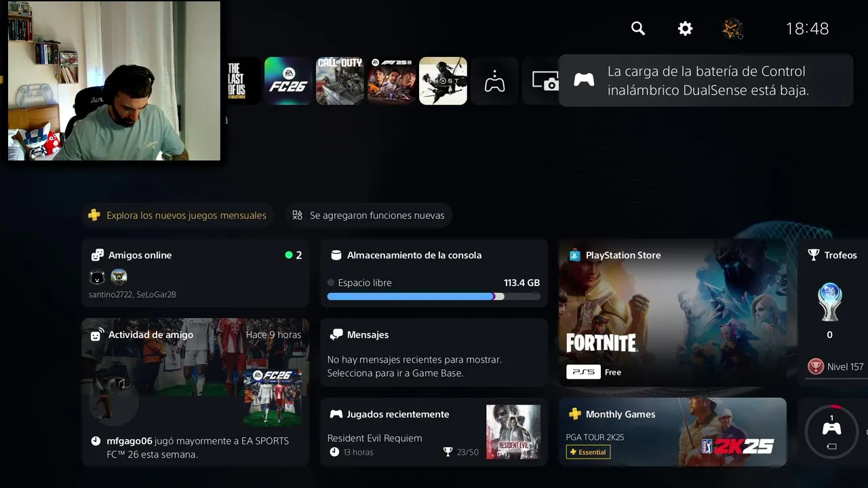868x488 pixels.
Task: Click the platinum trophy image
Action: pyautogui.click(x=829, y=302)
